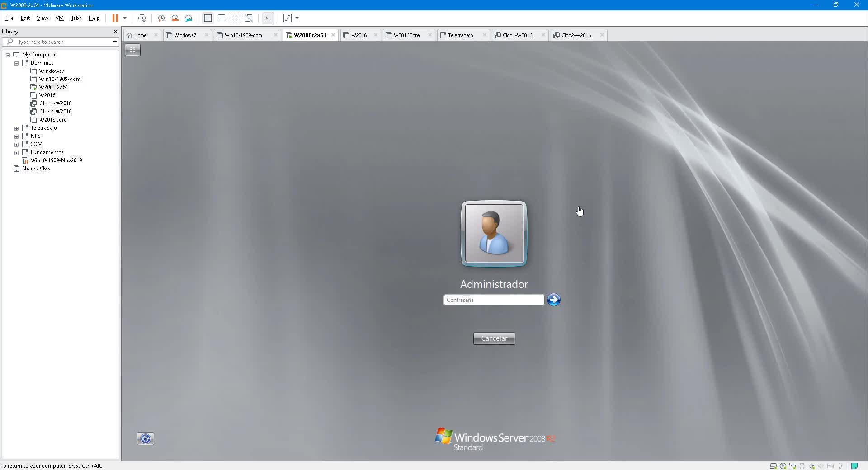Minimize the VMware Workstation window
Viewport: 868px width, 470px height.
pos(816,5)
